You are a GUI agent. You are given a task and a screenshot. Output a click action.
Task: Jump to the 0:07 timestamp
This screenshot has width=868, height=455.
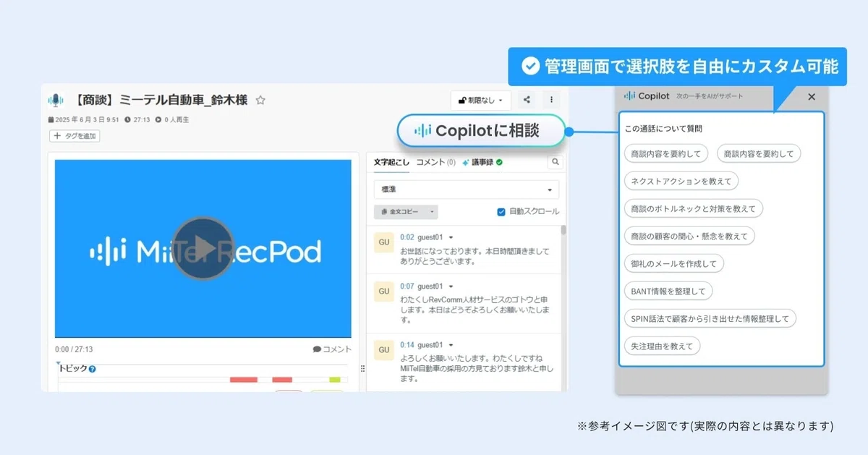(x=407, y=286)
